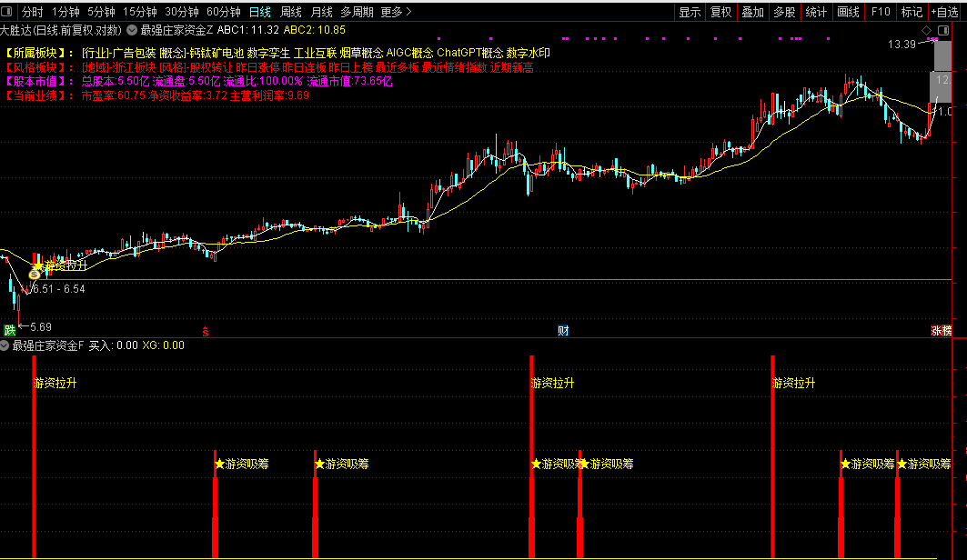Click the 跌 green badge icon
The image size is (967, 560).
click(9, 330)
